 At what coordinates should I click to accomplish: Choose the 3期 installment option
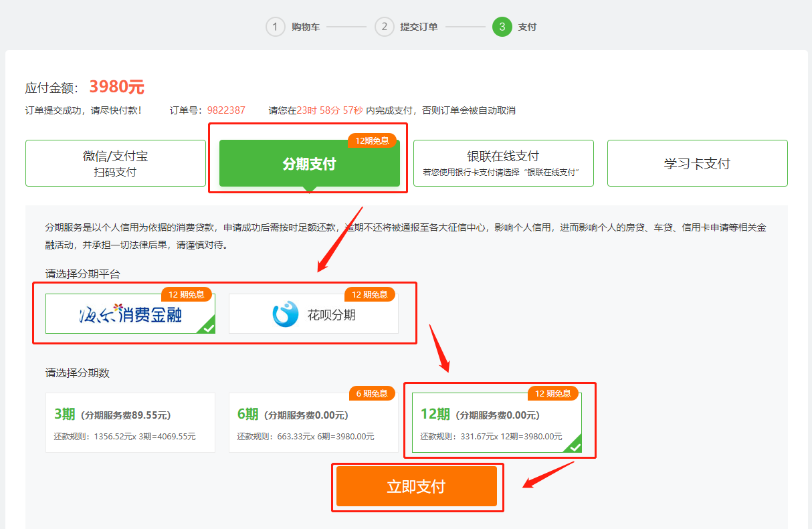tap(130, 423)
